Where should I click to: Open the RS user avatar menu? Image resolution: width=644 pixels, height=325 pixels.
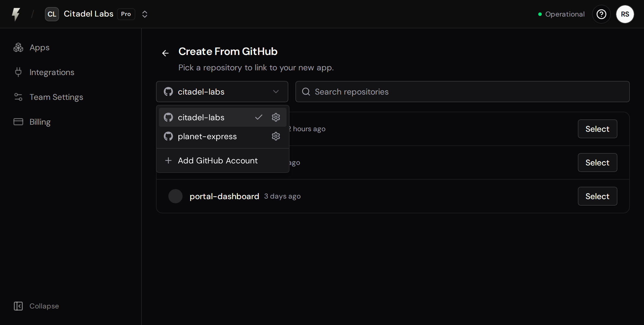pyautogui.click(x=625, y=14)
